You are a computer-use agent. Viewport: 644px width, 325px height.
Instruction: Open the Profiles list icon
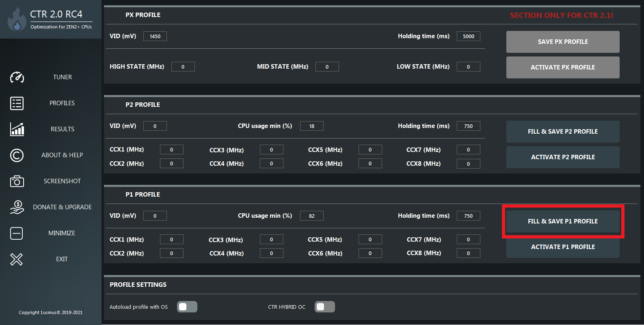coord(17,103)
